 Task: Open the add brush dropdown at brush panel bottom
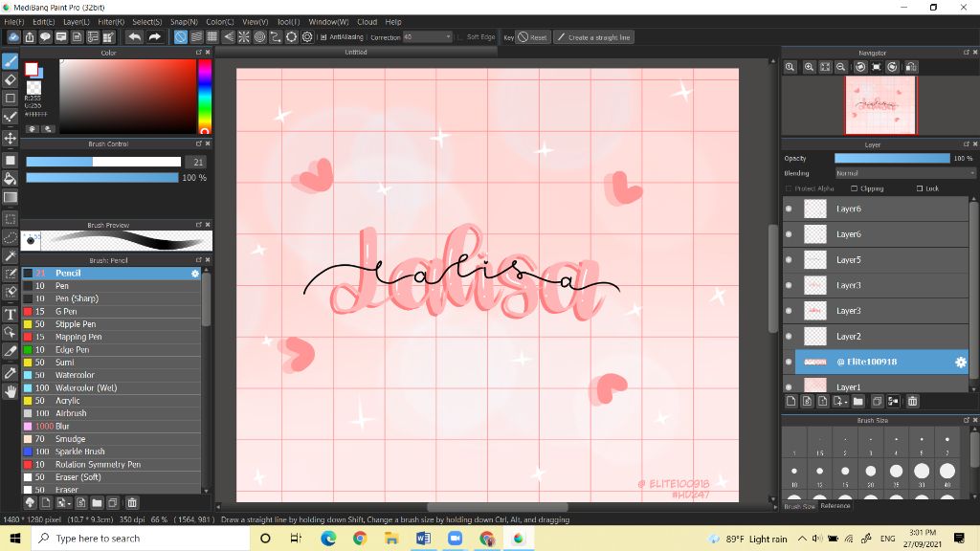[x=62, y=503]
